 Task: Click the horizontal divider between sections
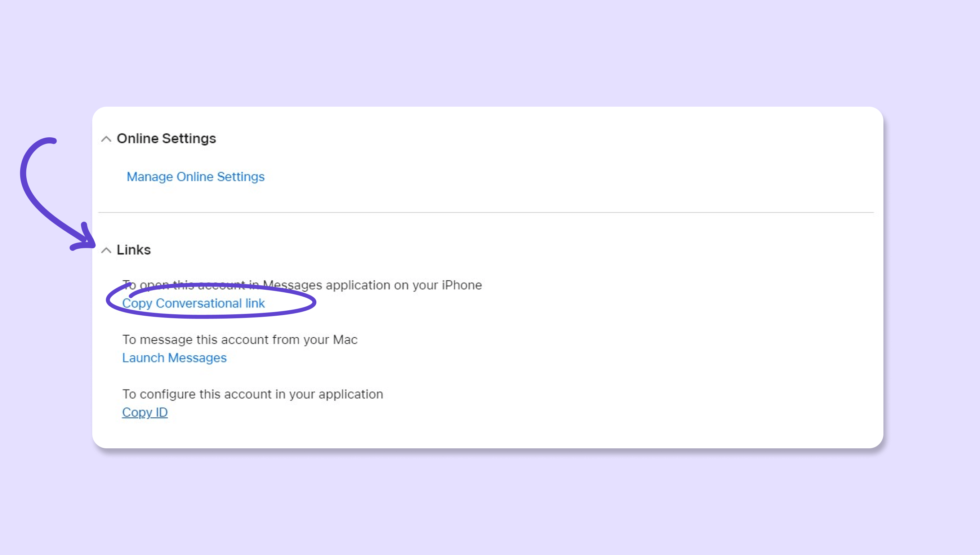click(486, 212)
